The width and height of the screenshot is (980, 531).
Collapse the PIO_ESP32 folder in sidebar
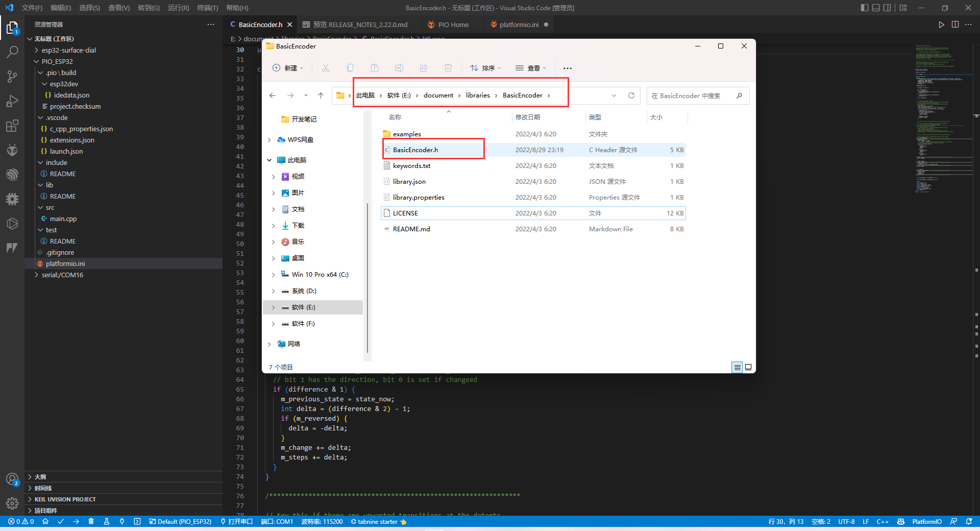tap(36, 61)
